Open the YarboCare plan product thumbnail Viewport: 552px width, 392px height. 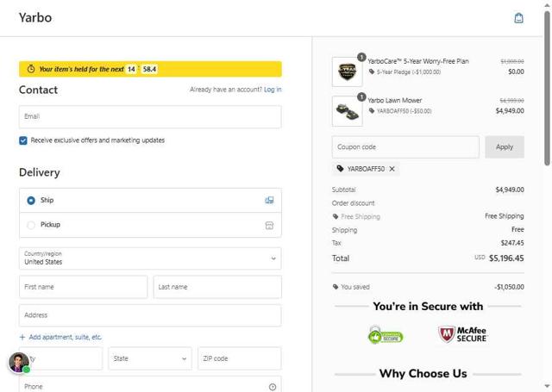point(347,72)
